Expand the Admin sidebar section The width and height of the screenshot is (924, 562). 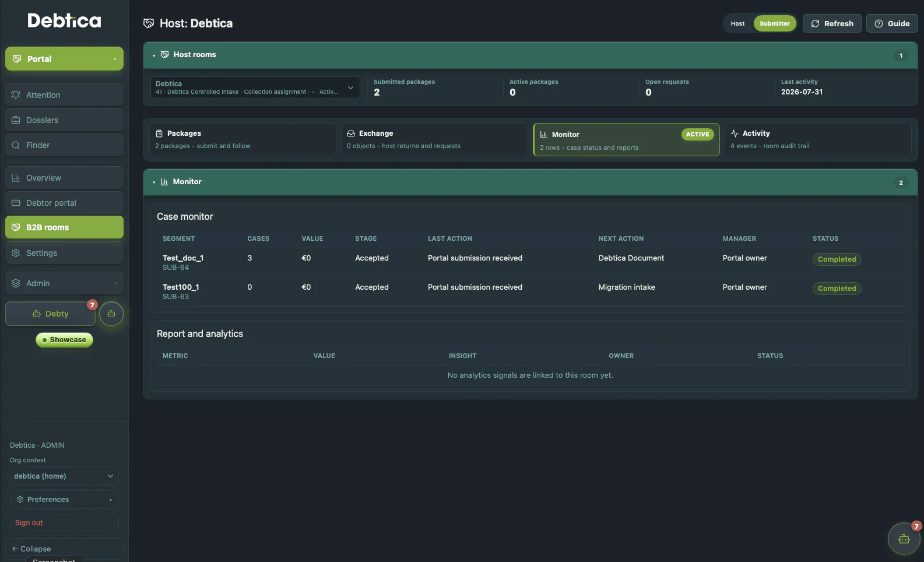click(x=64, y=283)
